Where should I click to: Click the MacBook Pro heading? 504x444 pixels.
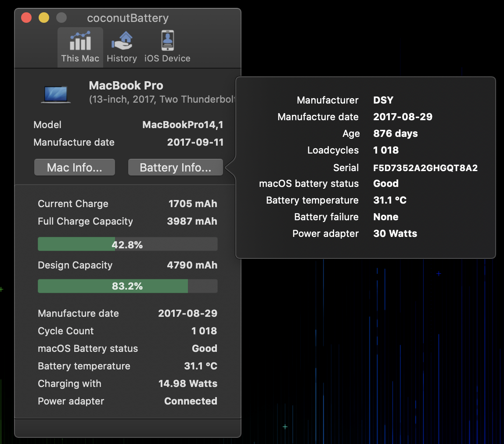coord(126,86)
